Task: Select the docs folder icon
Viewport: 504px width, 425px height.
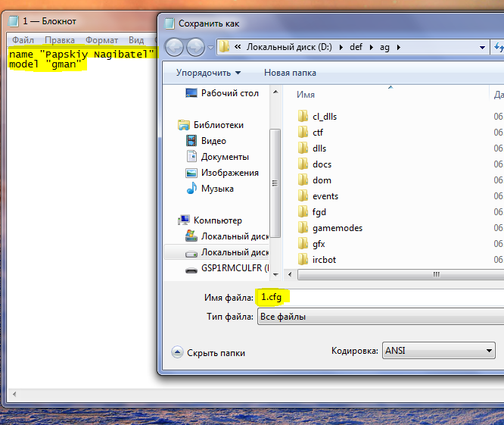Action: [x=303, y=164]
